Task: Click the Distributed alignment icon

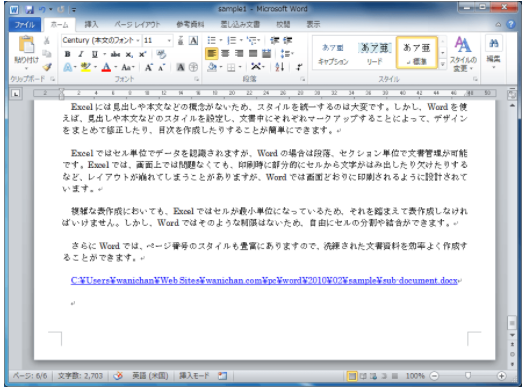Action: coord(266,53)
